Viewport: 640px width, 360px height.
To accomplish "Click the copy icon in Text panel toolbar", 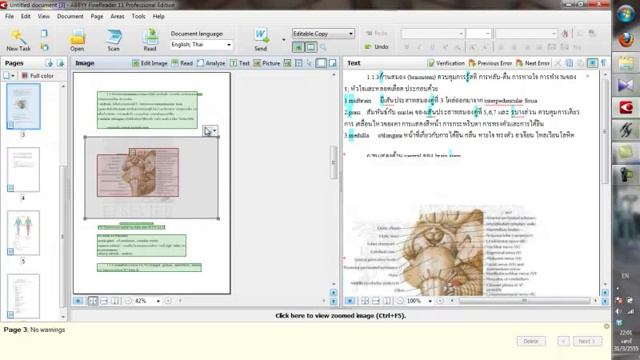I will pos(569,63).
